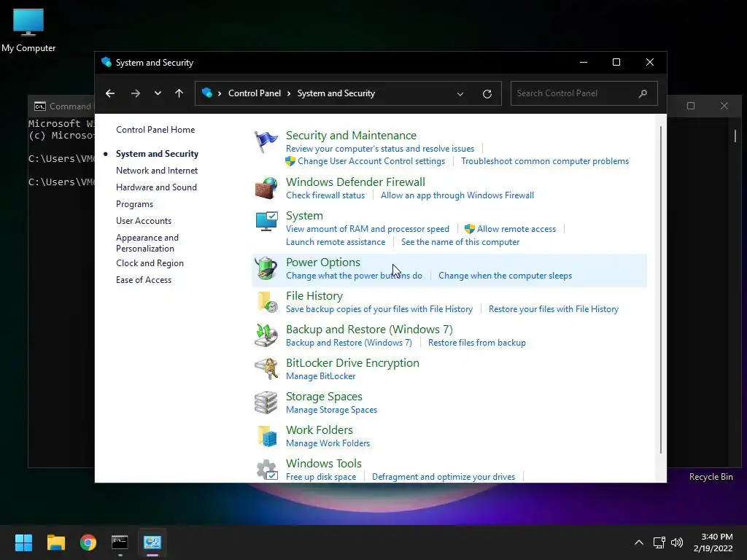Click Defragment and optimize your drives

coord(444,477)
